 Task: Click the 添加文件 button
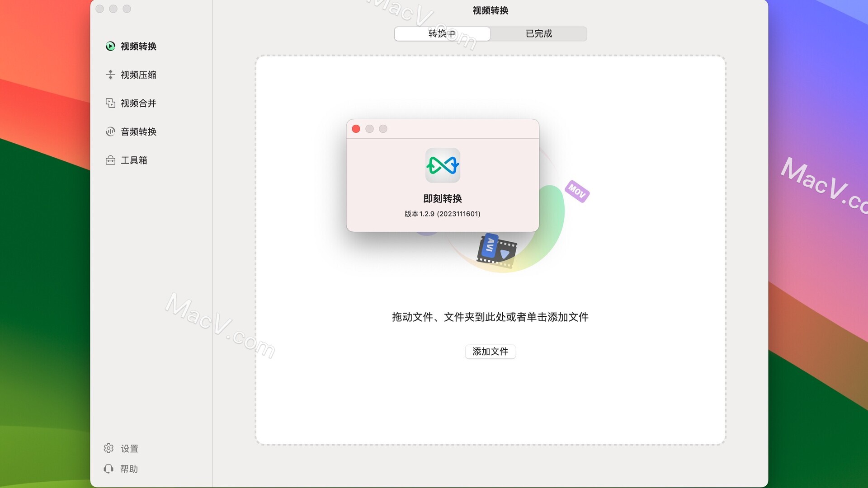(491, 352)
